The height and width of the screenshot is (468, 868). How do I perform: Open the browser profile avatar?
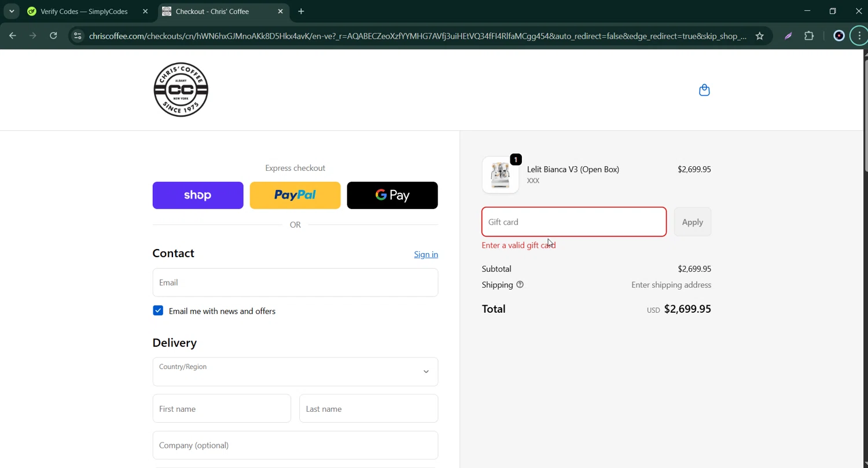pyautogui.click(x=839, y=36)
